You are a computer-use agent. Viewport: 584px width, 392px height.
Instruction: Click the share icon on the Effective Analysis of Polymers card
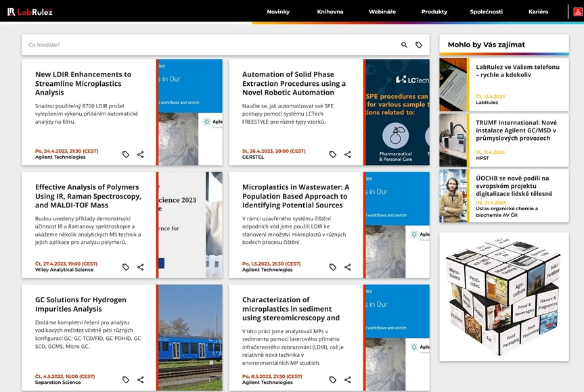140,267
